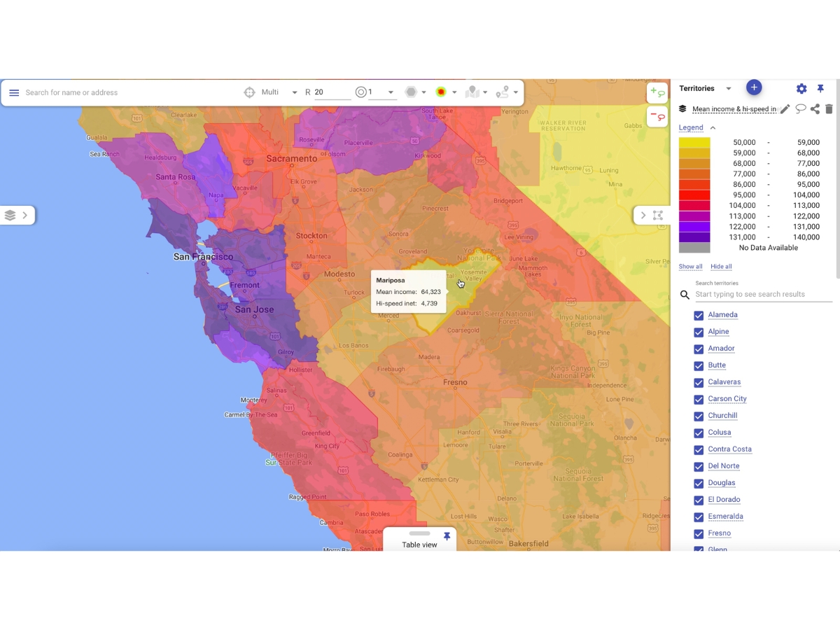Open the Carson City territory link
The width and height of the screenshot is (840, 630).
coord(727,399)
